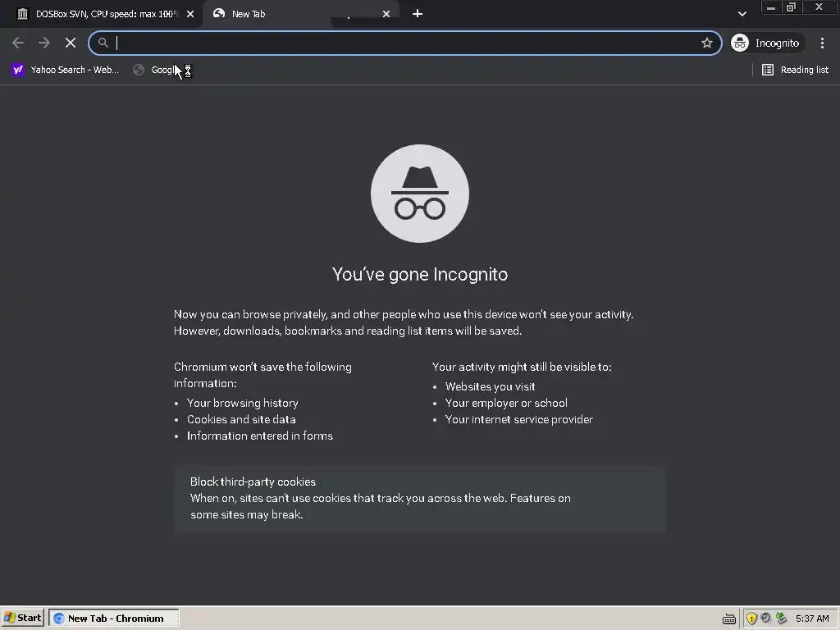Close the DOSBox SVN tab
This screenshot has width=840, height=630.
pos(190,14)
